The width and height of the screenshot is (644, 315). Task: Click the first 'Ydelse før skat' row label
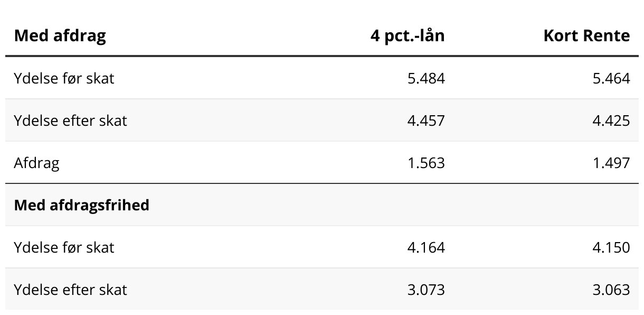pyautogui.click(x=64, y=78)
